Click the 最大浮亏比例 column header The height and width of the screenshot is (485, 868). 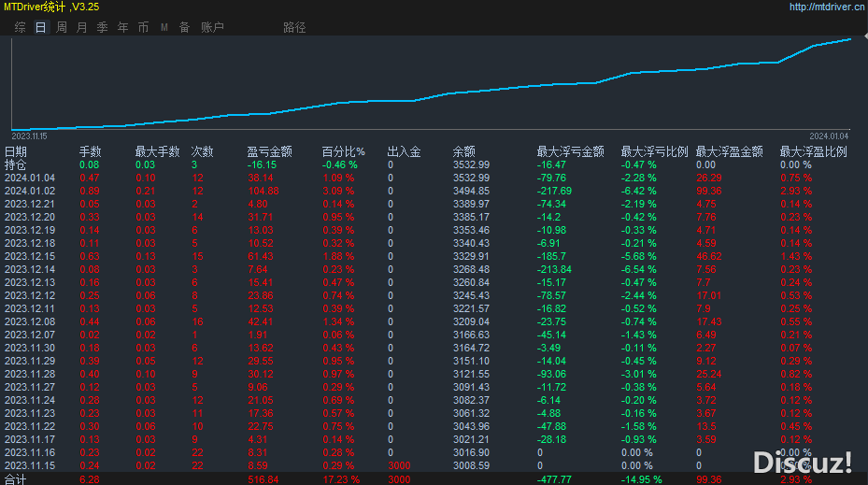[654, 151]
